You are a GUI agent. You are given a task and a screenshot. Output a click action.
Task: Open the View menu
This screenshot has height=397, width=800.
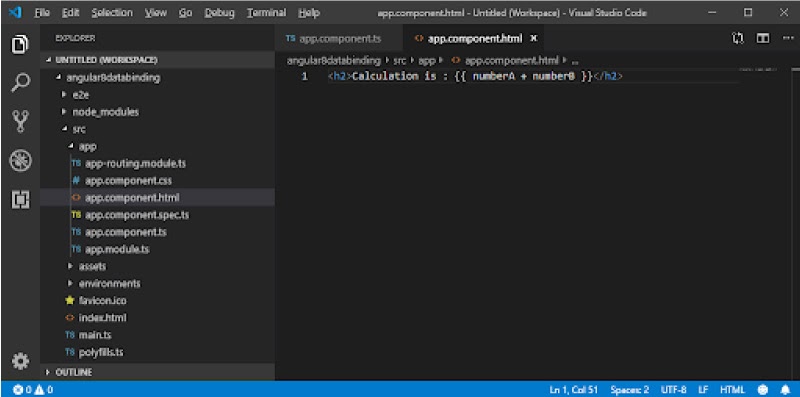(156, 13)
